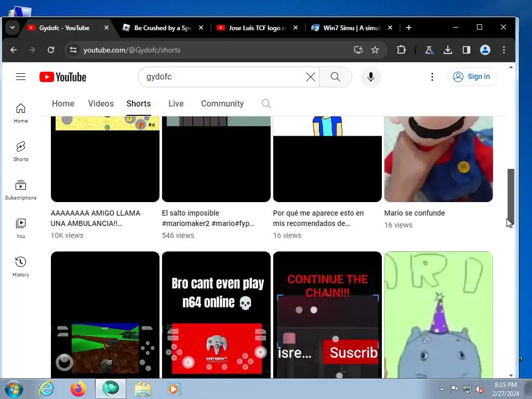Launch Internet Explorer from taskbar
The image size is (532, 399).
(46, 389)
